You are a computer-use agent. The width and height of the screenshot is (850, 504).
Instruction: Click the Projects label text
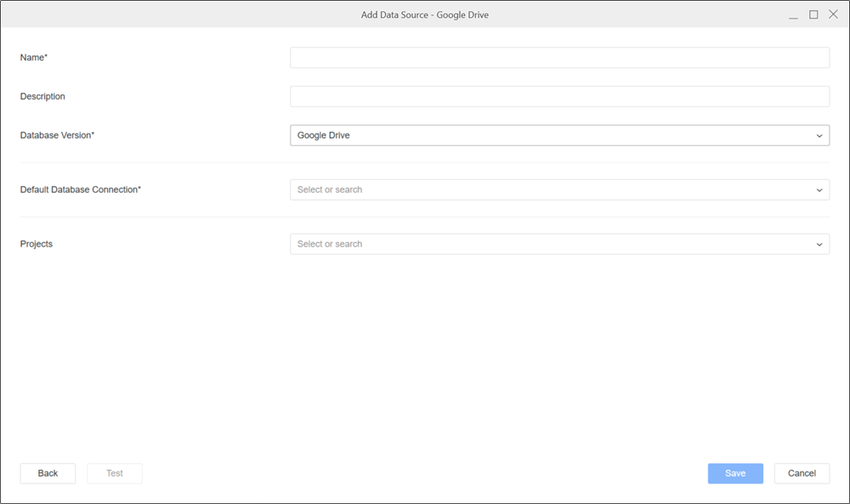click(x=37, y=244)
